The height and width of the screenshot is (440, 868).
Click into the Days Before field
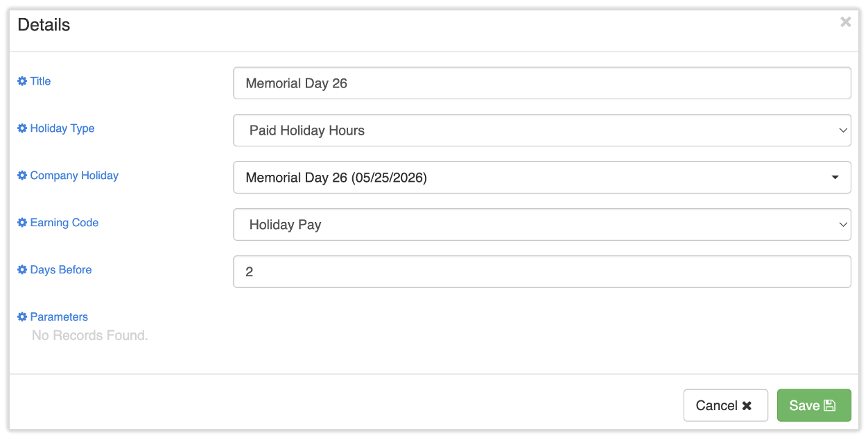point(541,272)
